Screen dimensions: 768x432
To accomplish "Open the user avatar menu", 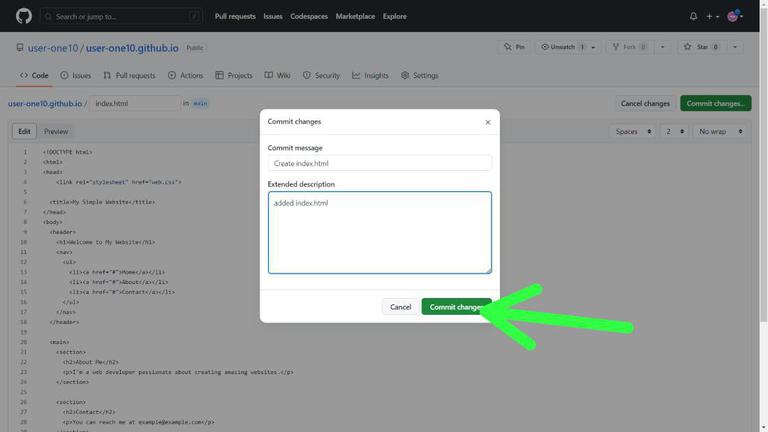I will 735,16.
